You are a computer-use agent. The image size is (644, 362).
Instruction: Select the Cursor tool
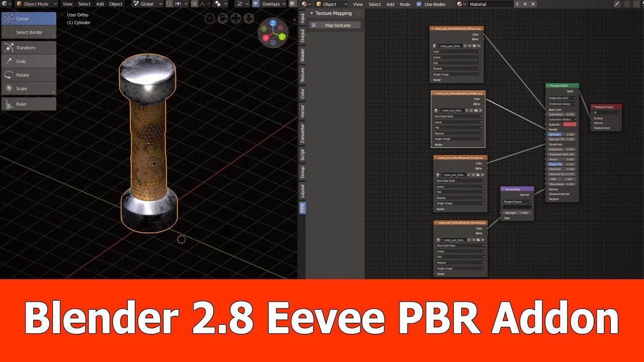tap(29, 19)
